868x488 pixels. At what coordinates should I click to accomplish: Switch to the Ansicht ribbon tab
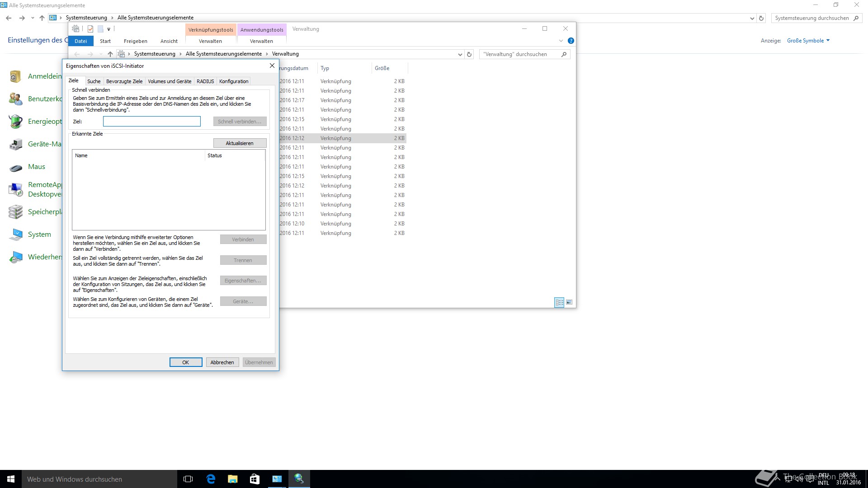pos(169,41)
